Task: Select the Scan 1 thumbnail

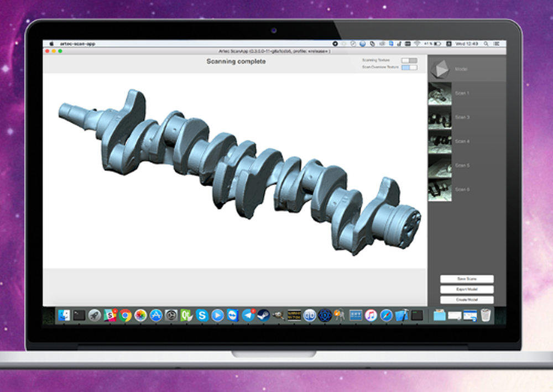Action: click(x=440, y=93)
